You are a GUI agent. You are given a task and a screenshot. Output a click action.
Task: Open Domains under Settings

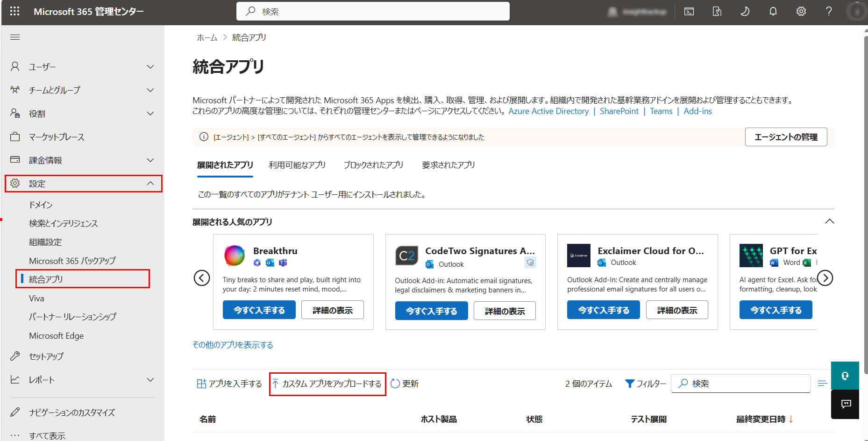[x=41, y=205]
